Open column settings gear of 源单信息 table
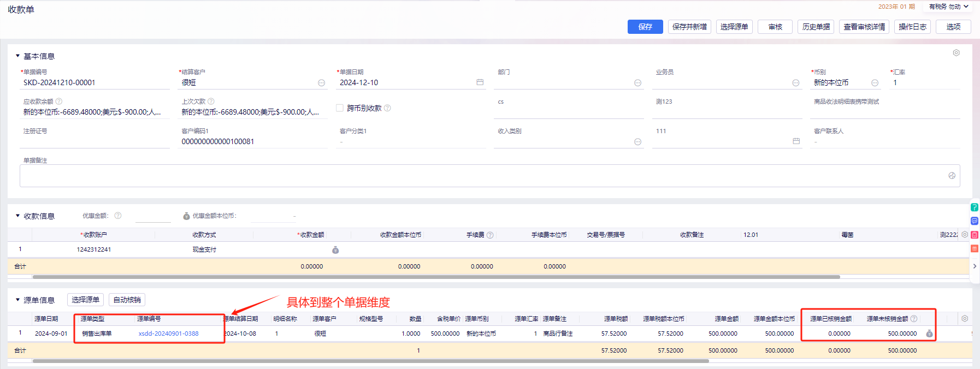980x369 pixels. click(x=965, y=319)
